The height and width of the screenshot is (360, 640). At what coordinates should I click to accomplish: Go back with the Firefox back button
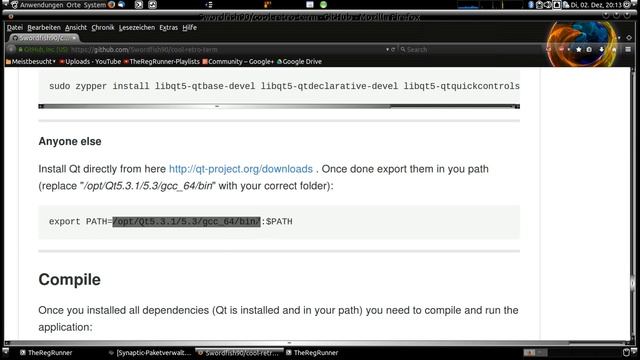point(11,49)
